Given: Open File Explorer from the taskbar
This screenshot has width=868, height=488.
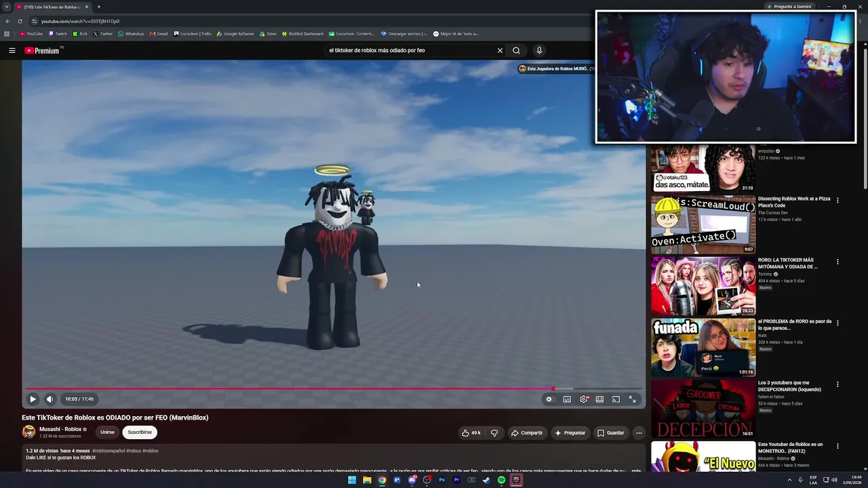Looking at the screenshot, I should [x=367, y=480].
